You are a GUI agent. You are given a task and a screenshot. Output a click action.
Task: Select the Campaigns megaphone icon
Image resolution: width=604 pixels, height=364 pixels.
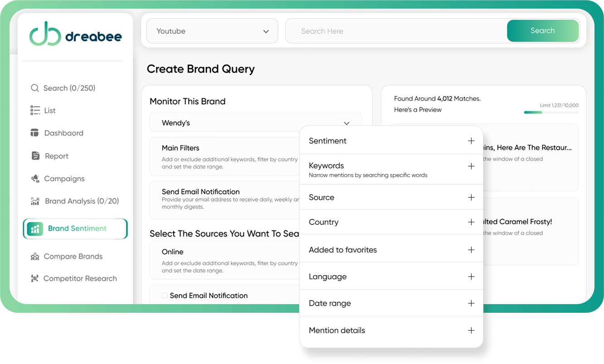pyautogui.click(x=35, y=179)
